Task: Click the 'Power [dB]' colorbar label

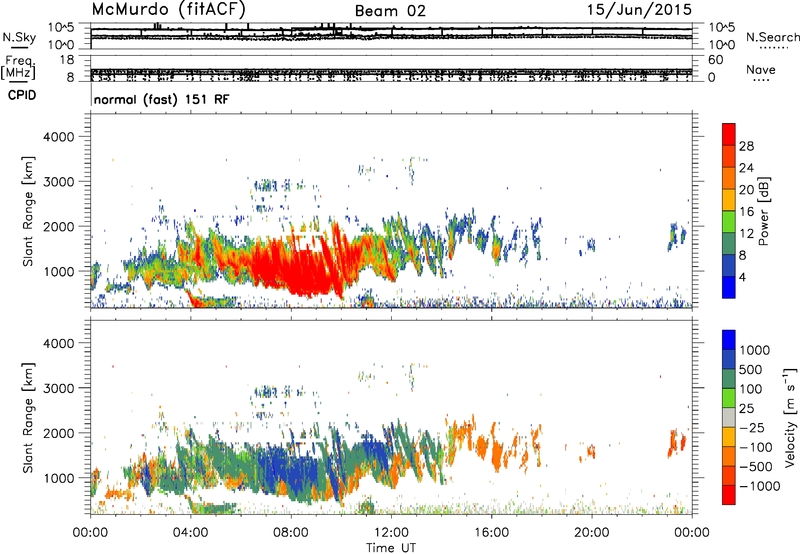Action: click(763, 211)
